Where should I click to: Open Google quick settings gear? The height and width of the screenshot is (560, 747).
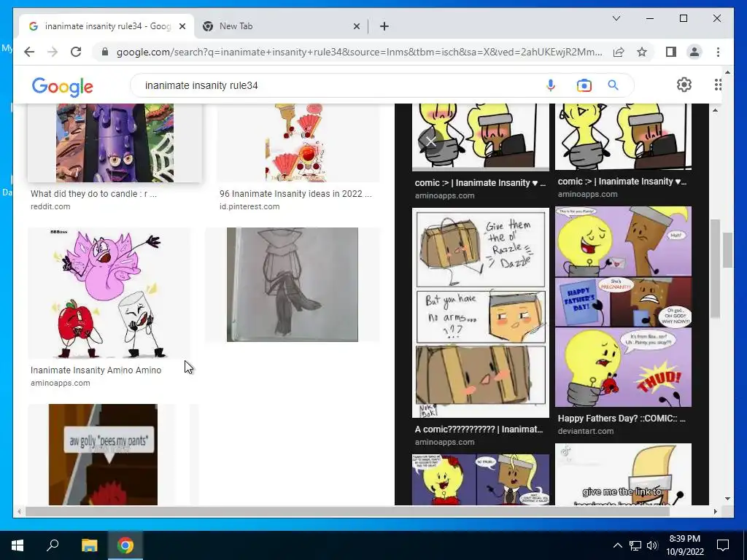click(x=684, y=85)
